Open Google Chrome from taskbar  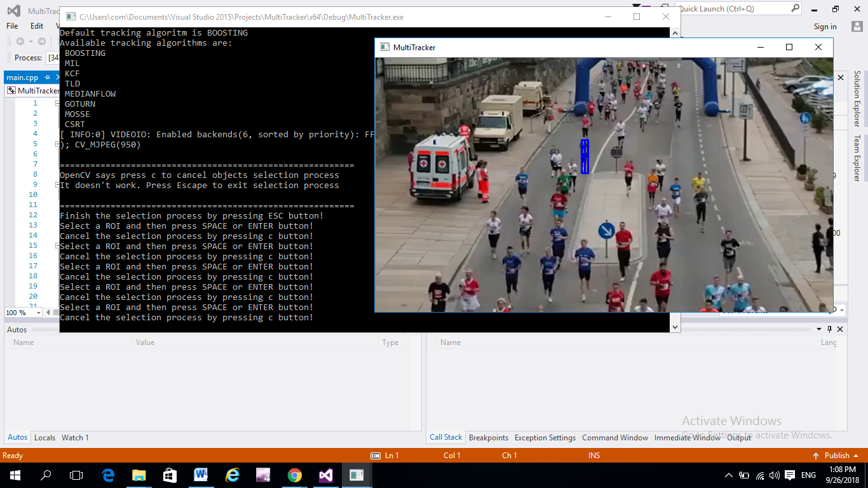tap(294, 475)
